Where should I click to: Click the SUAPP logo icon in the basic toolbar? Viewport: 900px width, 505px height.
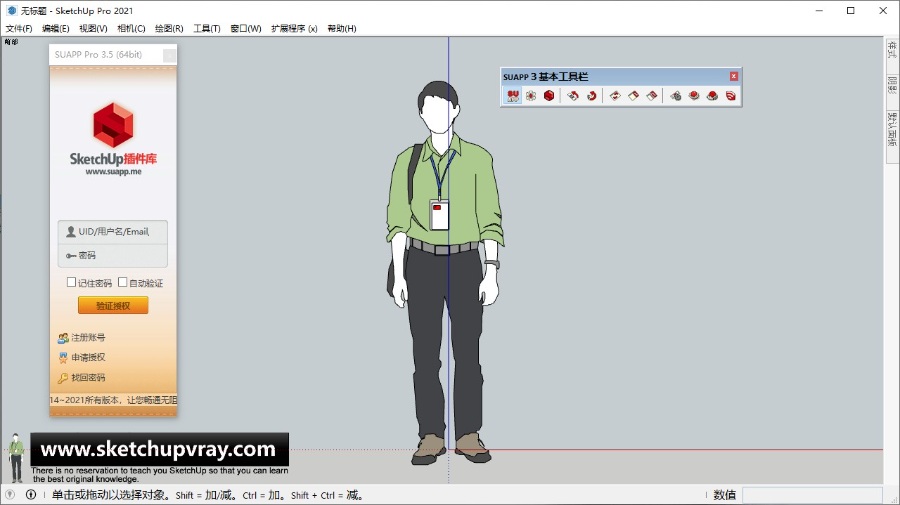513,96
